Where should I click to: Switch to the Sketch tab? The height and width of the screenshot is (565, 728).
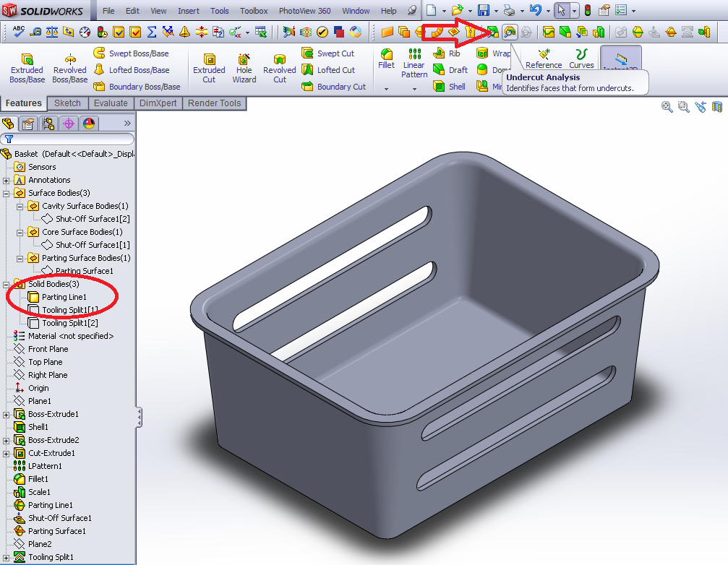tap(67, 103)
